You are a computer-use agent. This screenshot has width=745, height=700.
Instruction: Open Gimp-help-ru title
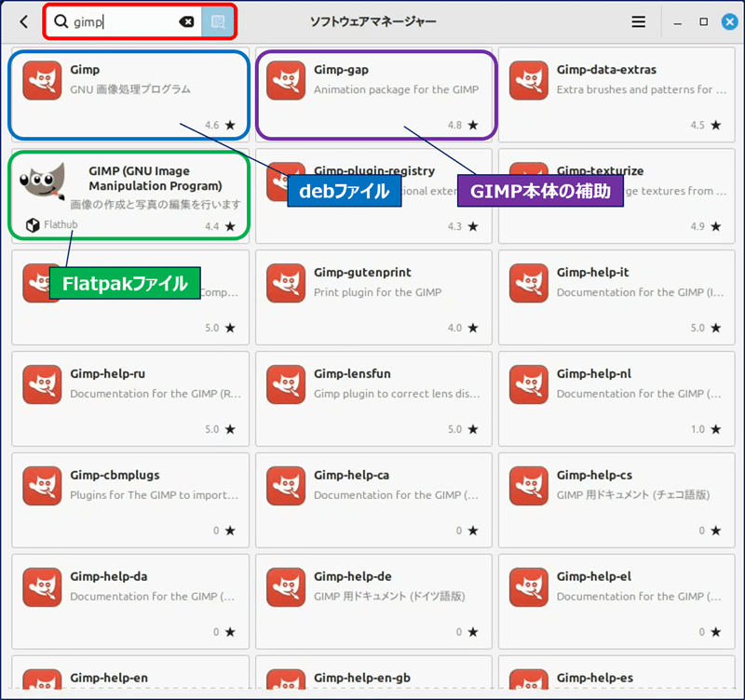pos(108,374)
